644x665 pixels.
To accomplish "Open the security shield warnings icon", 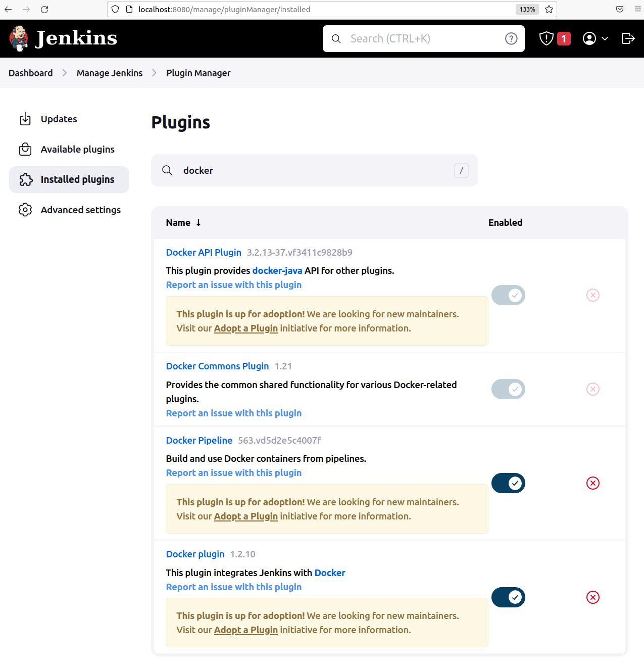I will (x=547, y=38).
